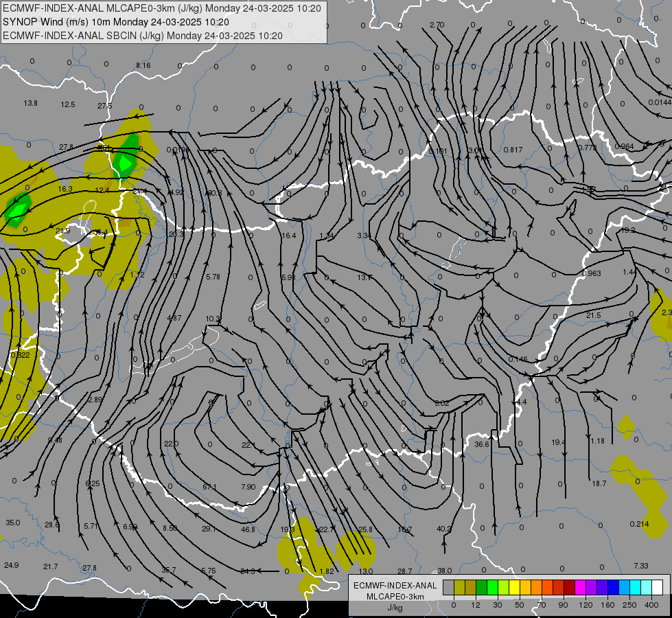The width and height of the screenshot is (672, 618).
Task: Click the map value 5.02
Action: point(442,403)
